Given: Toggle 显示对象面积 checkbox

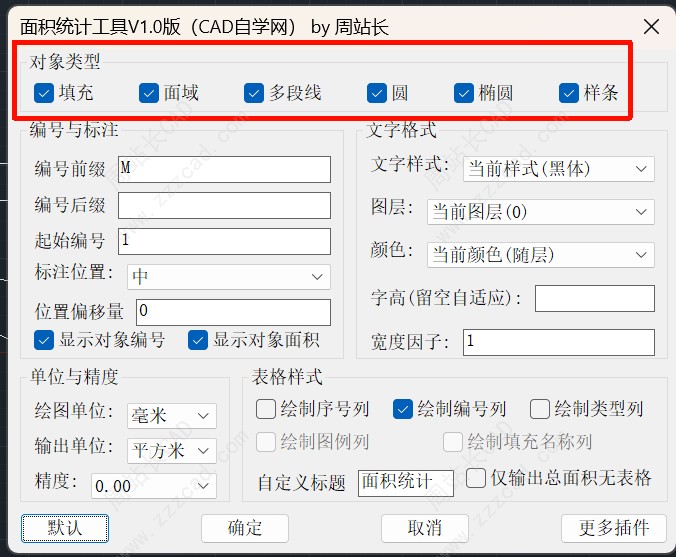Looking at the screenshot, I should tap(197, 340).
